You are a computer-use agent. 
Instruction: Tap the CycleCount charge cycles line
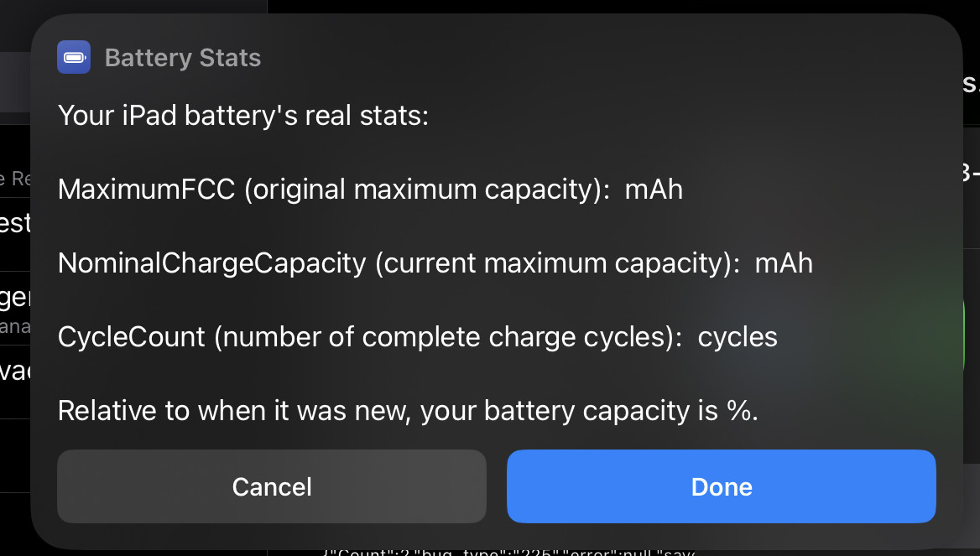point(418,337)
